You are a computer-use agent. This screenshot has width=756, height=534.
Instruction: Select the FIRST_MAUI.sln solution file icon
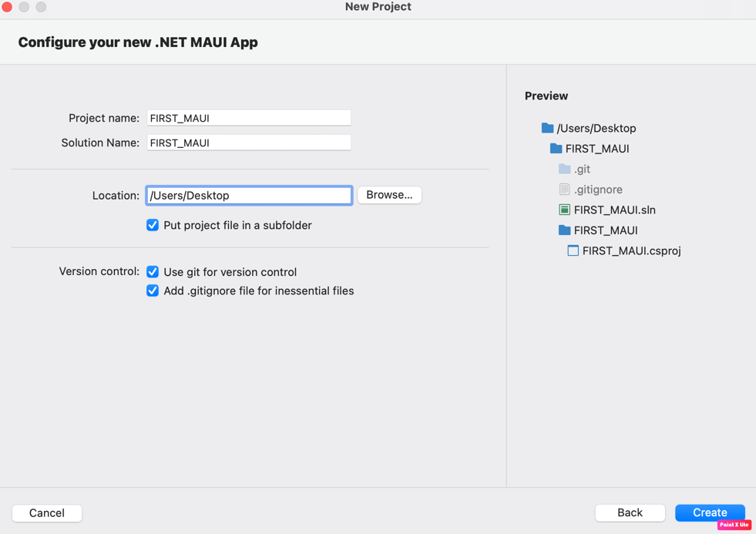pos(565,209)
